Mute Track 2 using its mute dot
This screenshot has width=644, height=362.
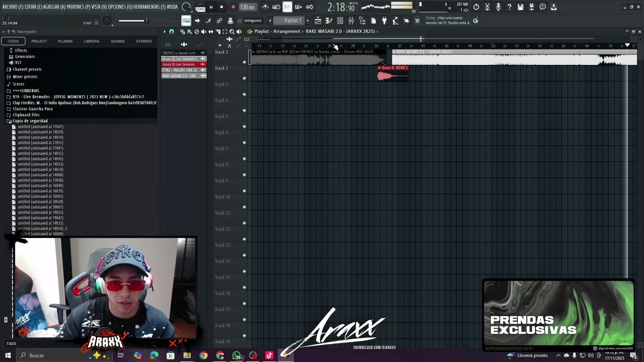pyautogui.click(x=245, y=78)
